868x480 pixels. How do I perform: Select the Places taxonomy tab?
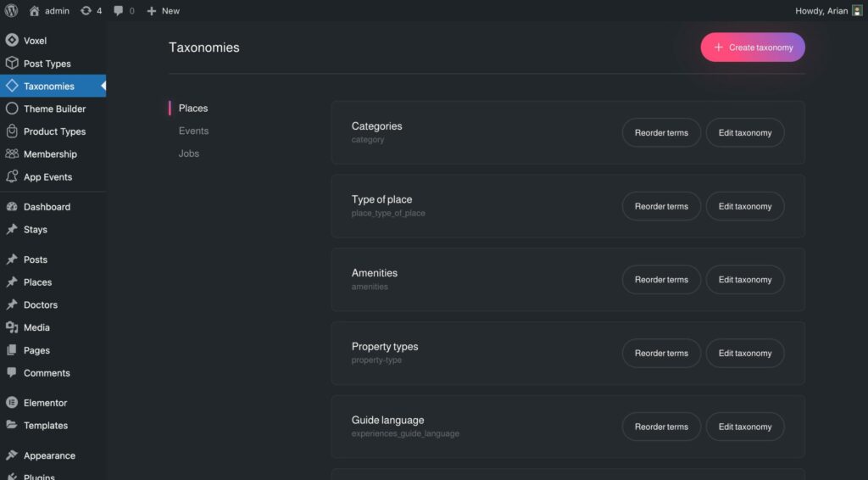tap(193, 109)
